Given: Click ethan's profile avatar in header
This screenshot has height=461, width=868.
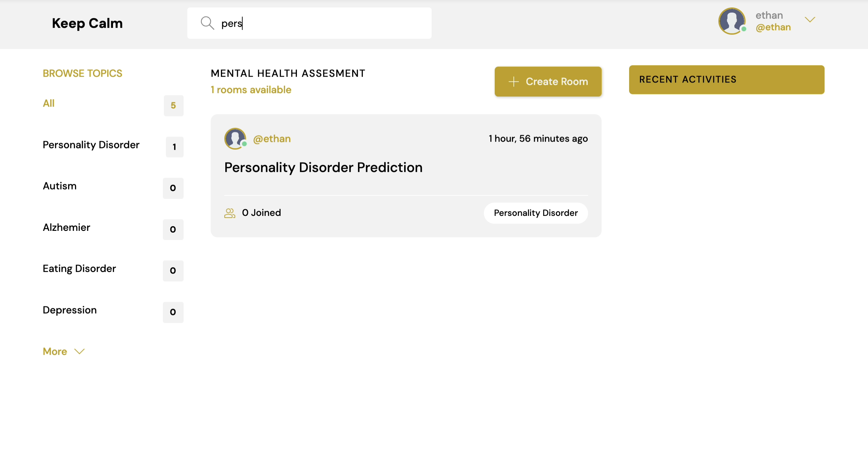Looking at the screenshot, I should [x=732, y=21].
